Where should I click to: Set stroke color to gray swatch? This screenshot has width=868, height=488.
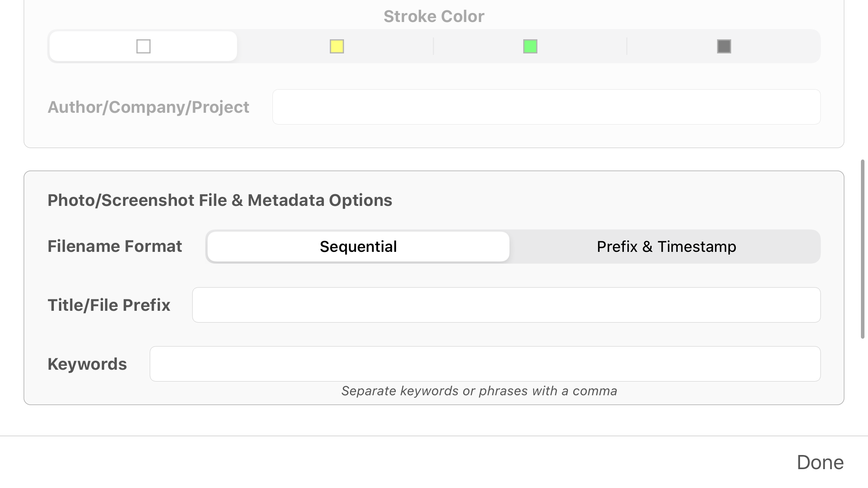pos(724,46)
